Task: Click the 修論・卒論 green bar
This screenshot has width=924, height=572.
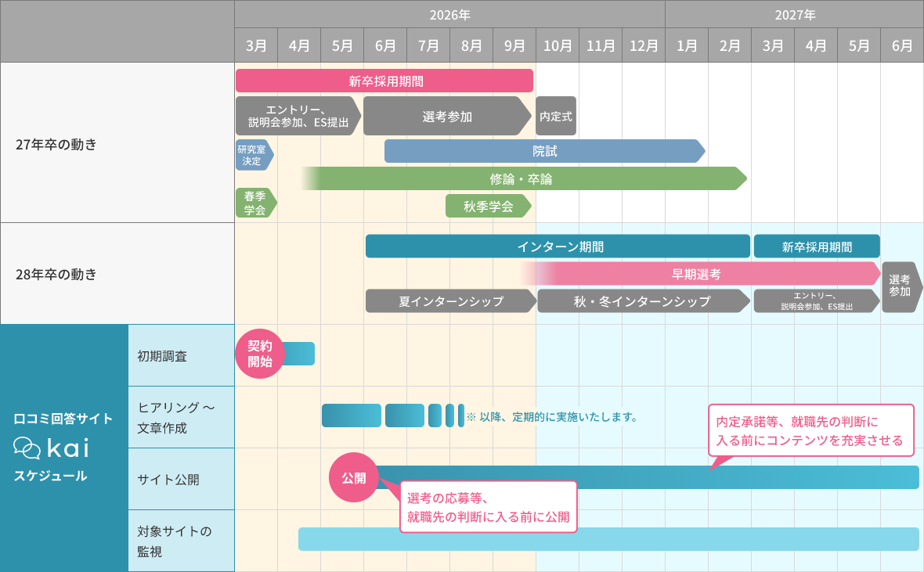Action: point(522,178)
